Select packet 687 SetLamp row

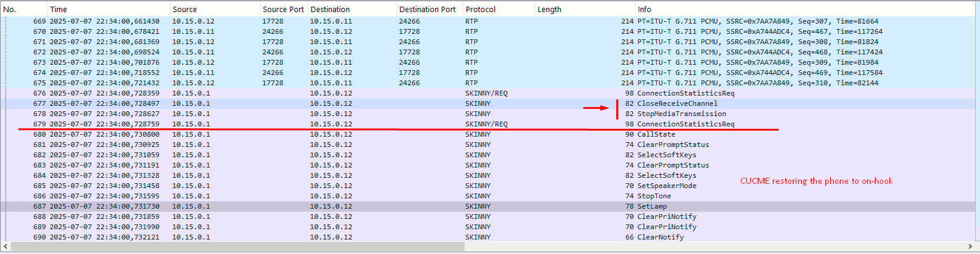coord(489,206)
